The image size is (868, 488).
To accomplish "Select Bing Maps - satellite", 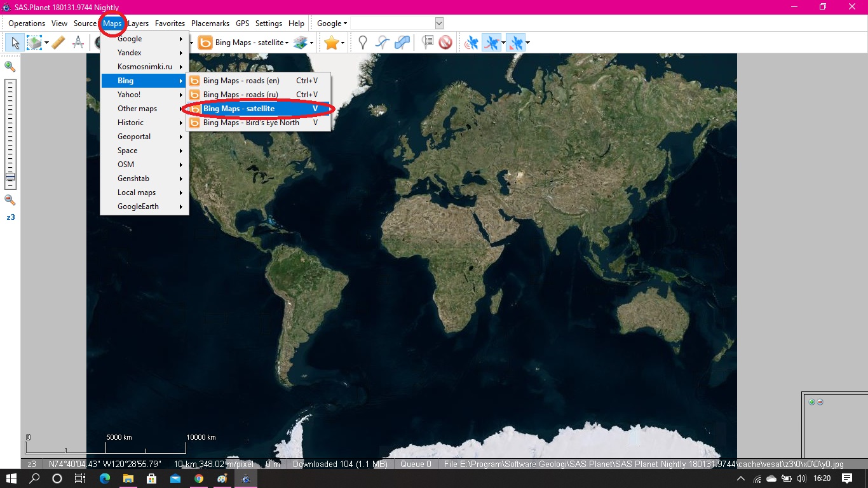I will [x=258, y=109].
